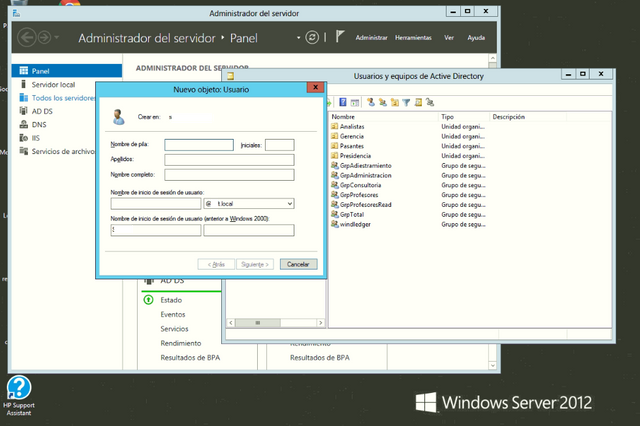Click the AD DS sidebar icon
This screenshot has height=426, width=640.
24,111
